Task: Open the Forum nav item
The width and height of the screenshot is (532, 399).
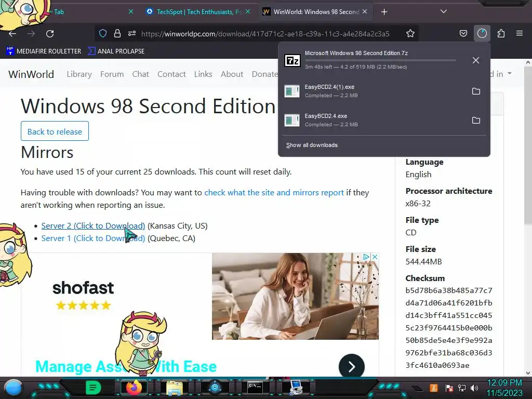Action: point(112,74)
